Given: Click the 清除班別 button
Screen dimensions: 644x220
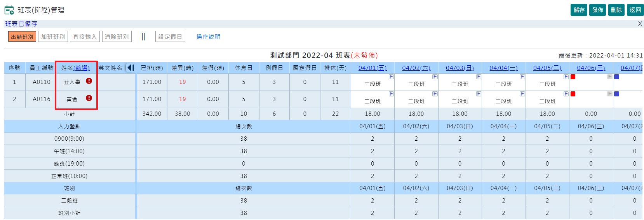Looking at the screenshot, I should [x=117, y=37].
